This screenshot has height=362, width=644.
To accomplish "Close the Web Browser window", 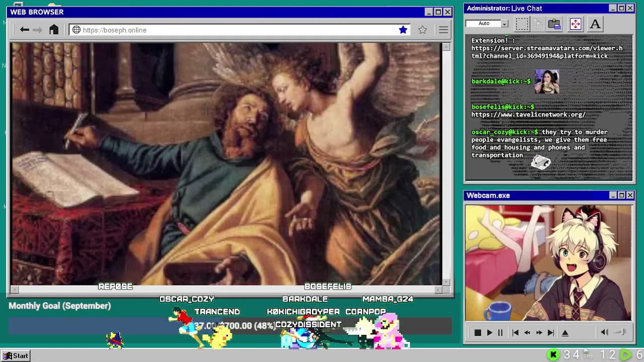I will pyautogui.click(x=447, y=12).
